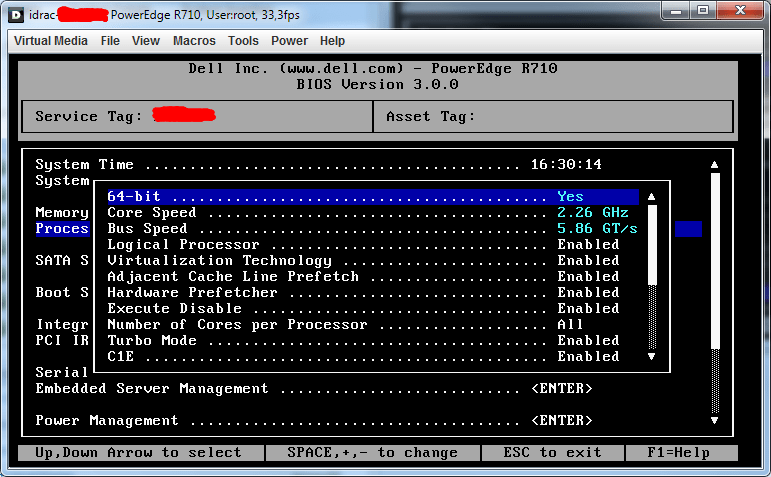Select the highlighted 64-bit row

373,197
